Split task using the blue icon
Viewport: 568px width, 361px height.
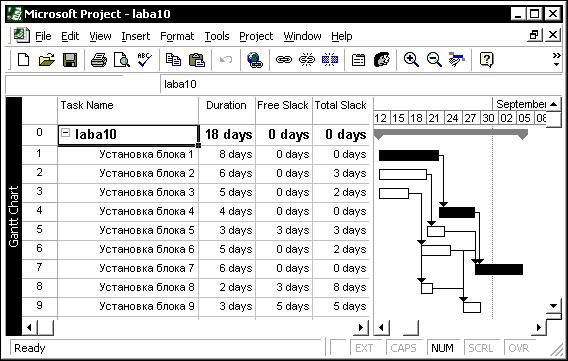point(330,59)
